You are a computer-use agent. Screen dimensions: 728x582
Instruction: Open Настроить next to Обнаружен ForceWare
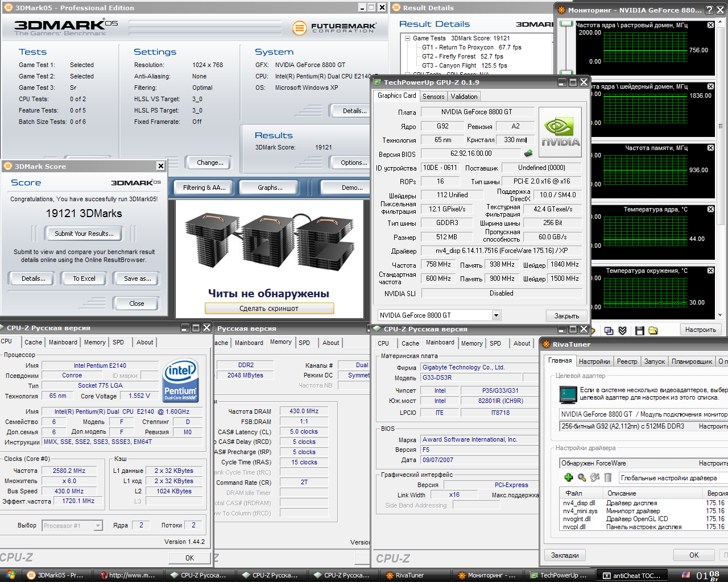713,463
